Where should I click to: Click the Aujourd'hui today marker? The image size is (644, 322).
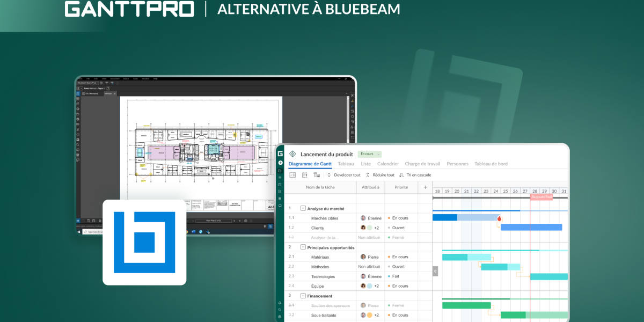[x=541, y=197]
